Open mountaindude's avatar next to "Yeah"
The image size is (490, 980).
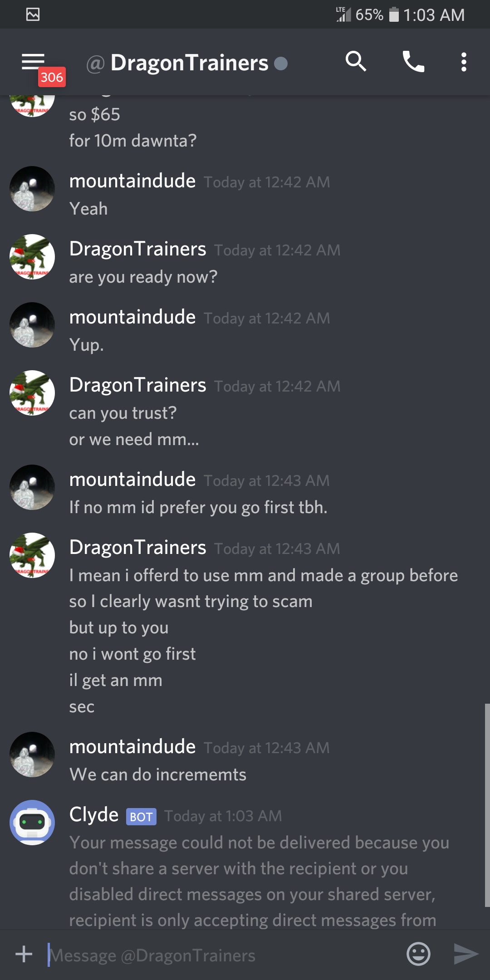[32, 189]
